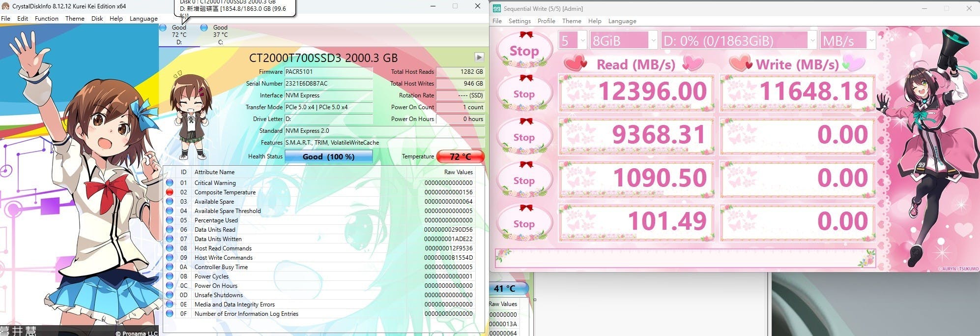Screen dimensions: 980x336
Task: Open the MB/s unit dropdown
Action: (847, 41)
